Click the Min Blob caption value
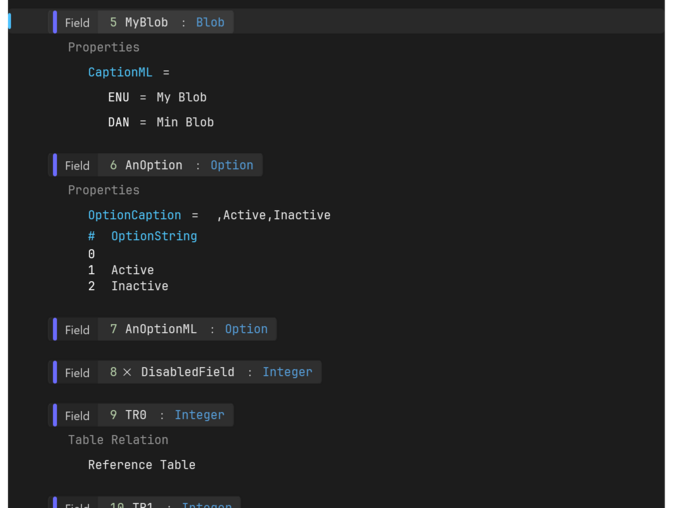Screen dimensions: 673x508 (x=185, y=122)
